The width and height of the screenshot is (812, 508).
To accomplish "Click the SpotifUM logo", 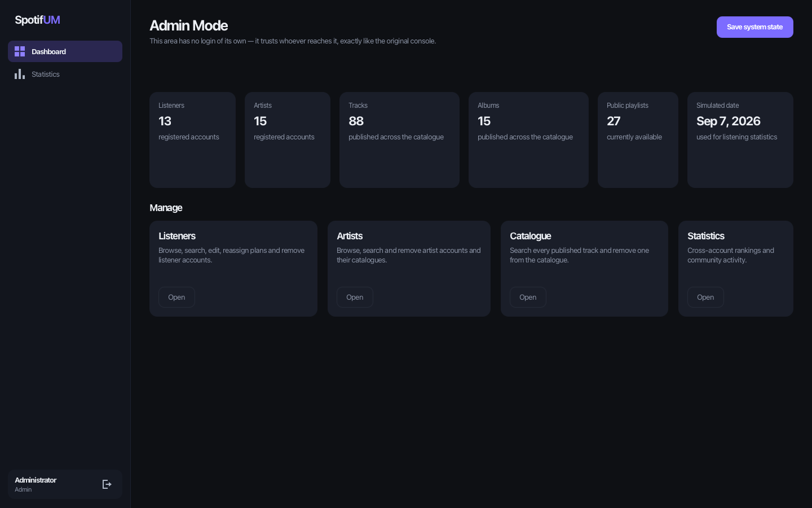I will [37, 20].
